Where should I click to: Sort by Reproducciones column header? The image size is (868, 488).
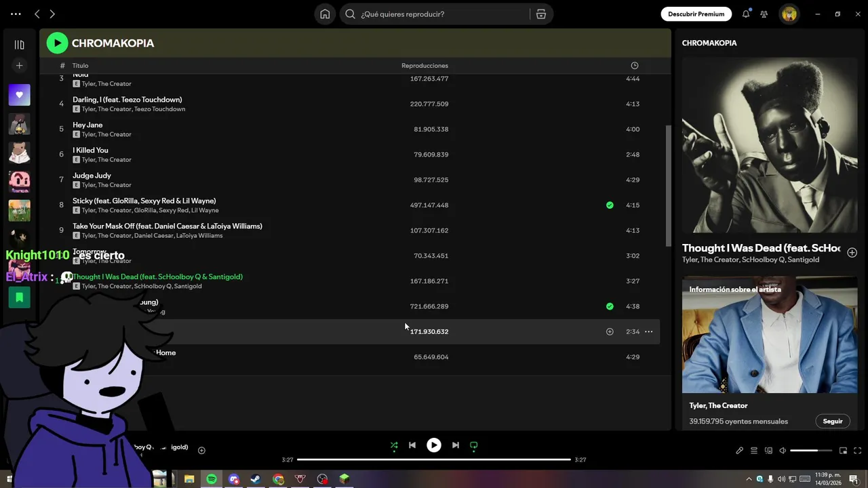pos(425,66)
